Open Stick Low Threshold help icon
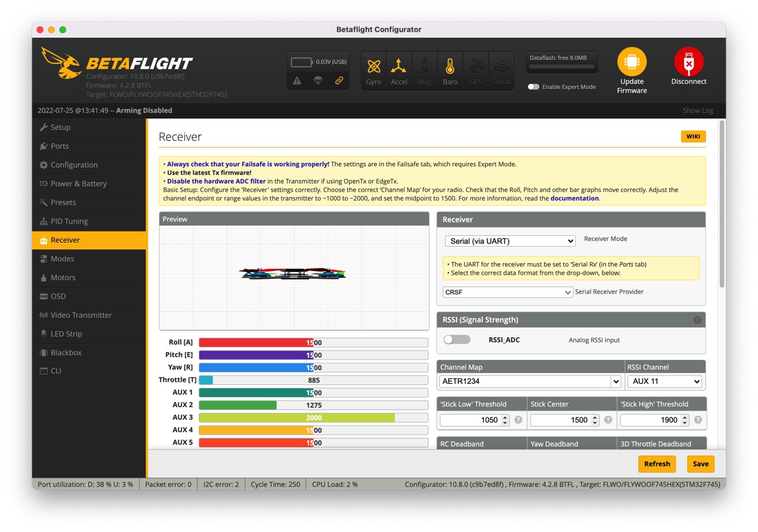 pos(518,420)
